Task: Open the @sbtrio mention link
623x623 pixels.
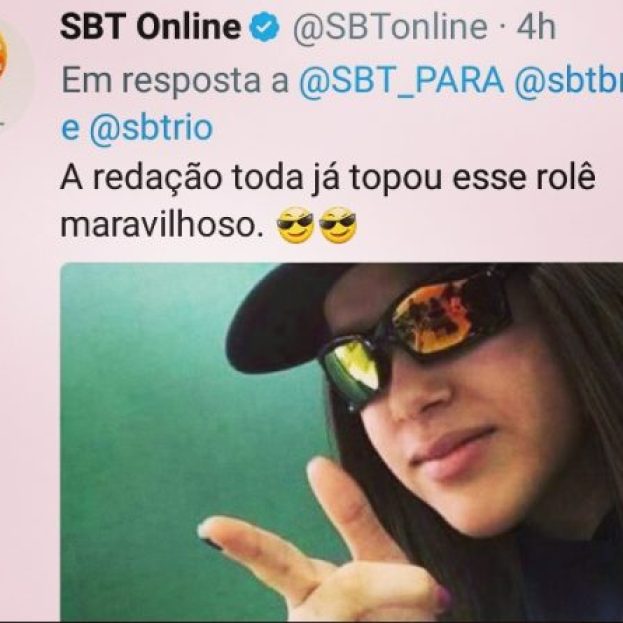Action: click(151, 129)
